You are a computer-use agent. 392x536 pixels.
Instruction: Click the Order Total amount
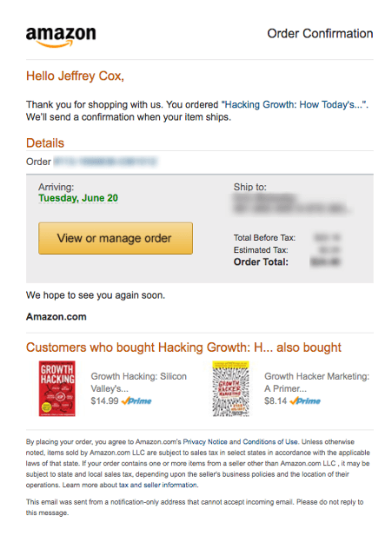325,262
